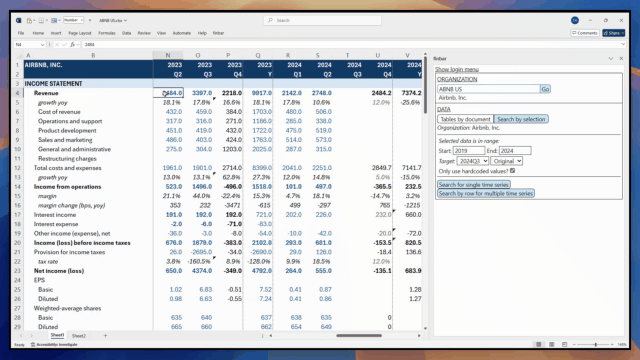Switch to the Sheet2 tab

click(79, 336)
